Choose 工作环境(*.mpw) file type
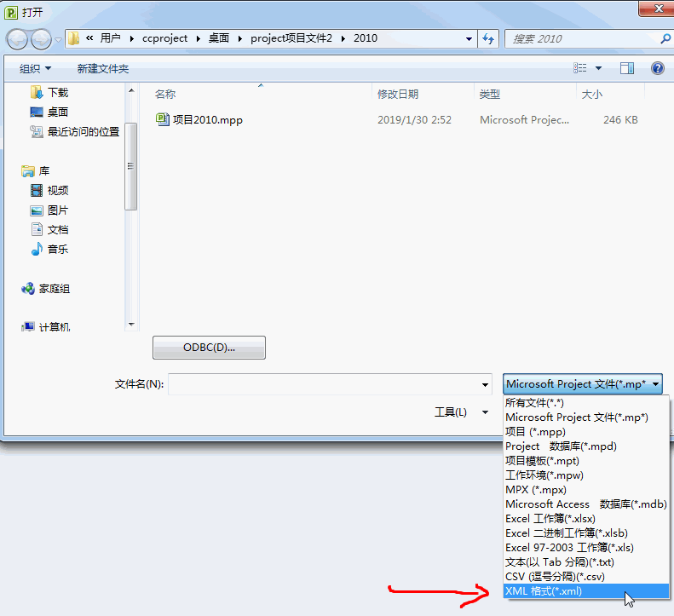 [586, 475]
